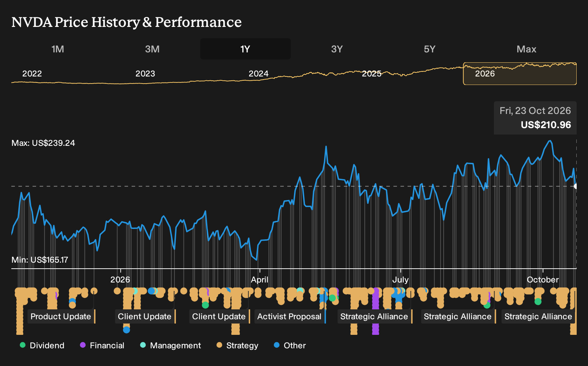This screenshot has width=588, height=366.
Task: Switch to the 3M time range
Action: click(x=152, y=49)
